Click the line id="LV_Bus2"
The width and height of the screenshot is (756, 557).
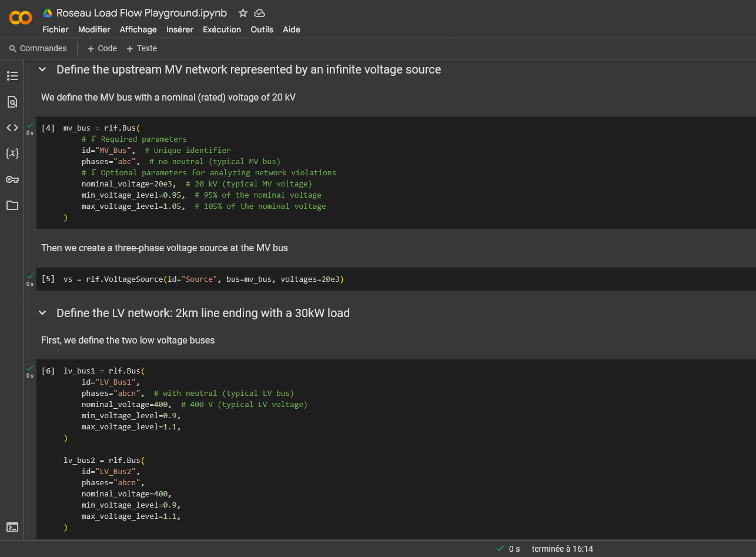[x=111, y=471]
